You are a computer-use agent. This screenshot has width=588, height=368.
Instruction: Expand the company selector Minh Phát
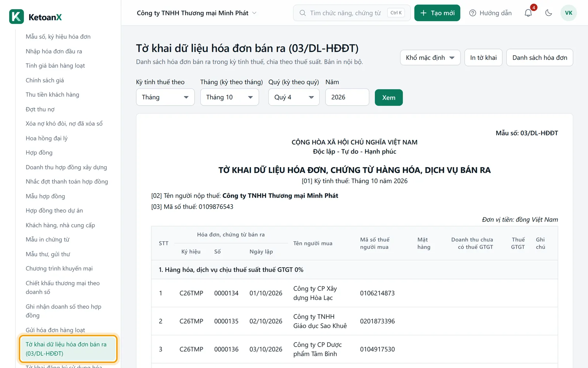click(197, 13)
